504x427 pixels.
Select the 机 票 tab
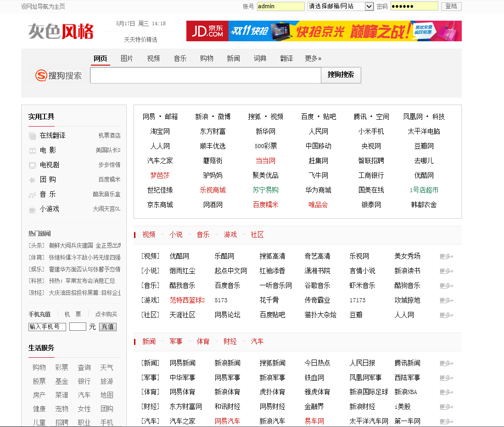[x=73, y=314]
